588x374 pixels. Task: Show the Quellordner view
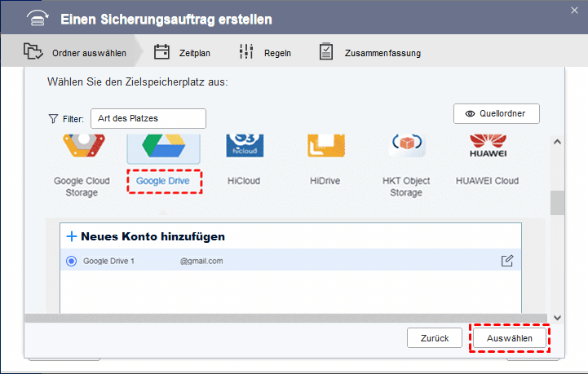pos(496,114)
